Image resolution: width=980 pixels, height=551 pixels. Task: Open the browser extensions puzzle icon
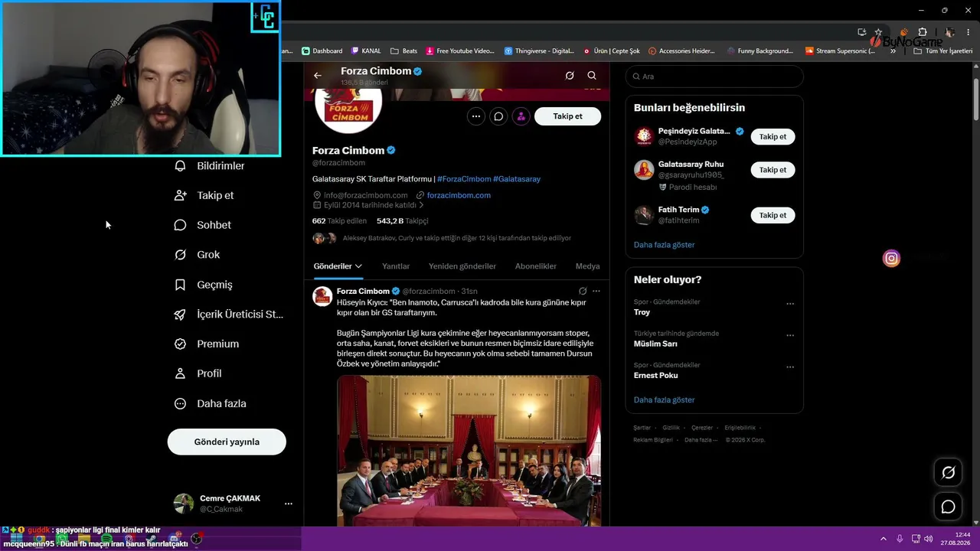point(922,32)
